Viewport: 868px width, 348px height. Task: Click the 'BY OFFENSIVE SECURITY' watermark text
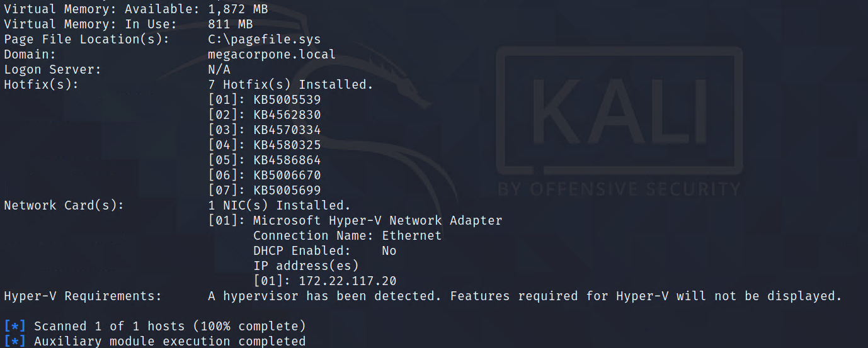point(619,189)
